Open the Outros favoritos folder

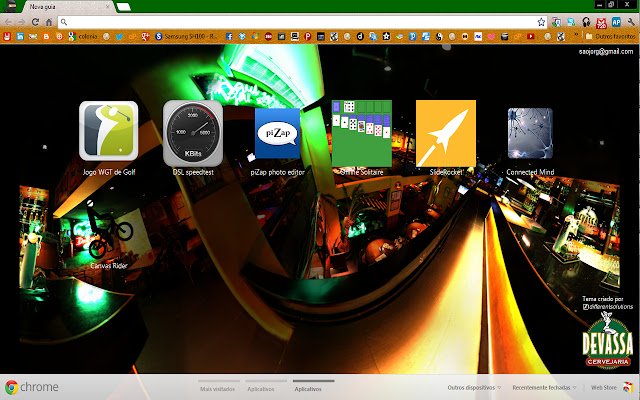point(611,36)
